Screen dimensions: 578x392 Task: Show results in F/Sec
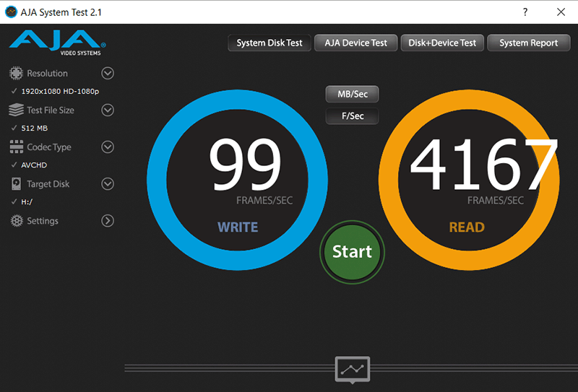(353, 116)
